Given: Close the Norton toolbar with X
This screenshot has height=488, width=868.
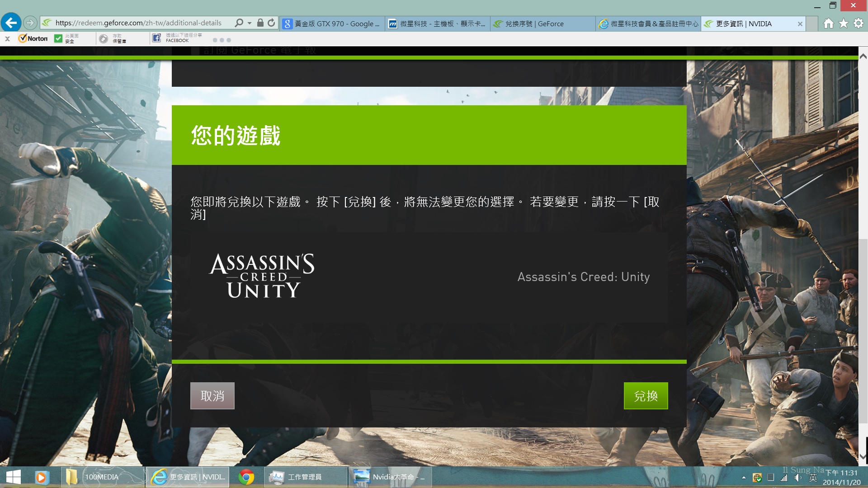Looking at the screenshot, I should pos(7,39).
